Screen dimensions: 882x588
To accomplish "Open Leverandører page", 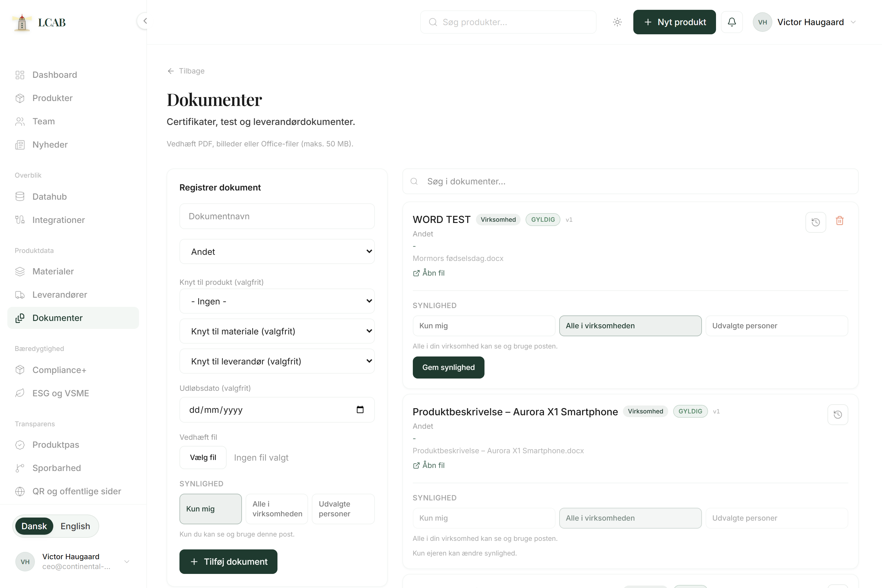I will point(73,294).
